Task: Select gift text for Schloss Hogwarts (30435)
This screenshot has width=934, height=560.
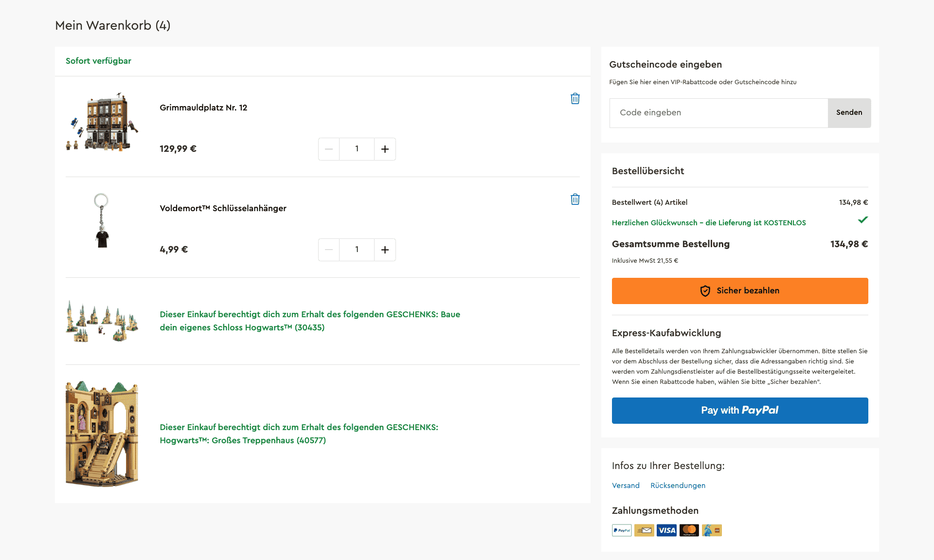Action: point(310,321)
